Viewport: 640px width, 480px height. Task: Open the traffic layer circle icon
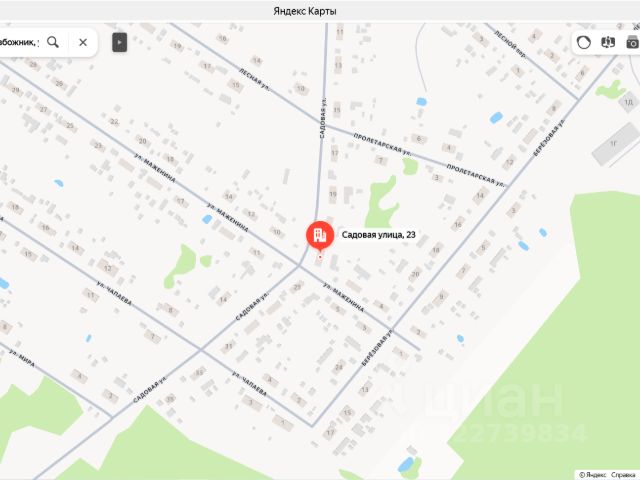point(584,42)
